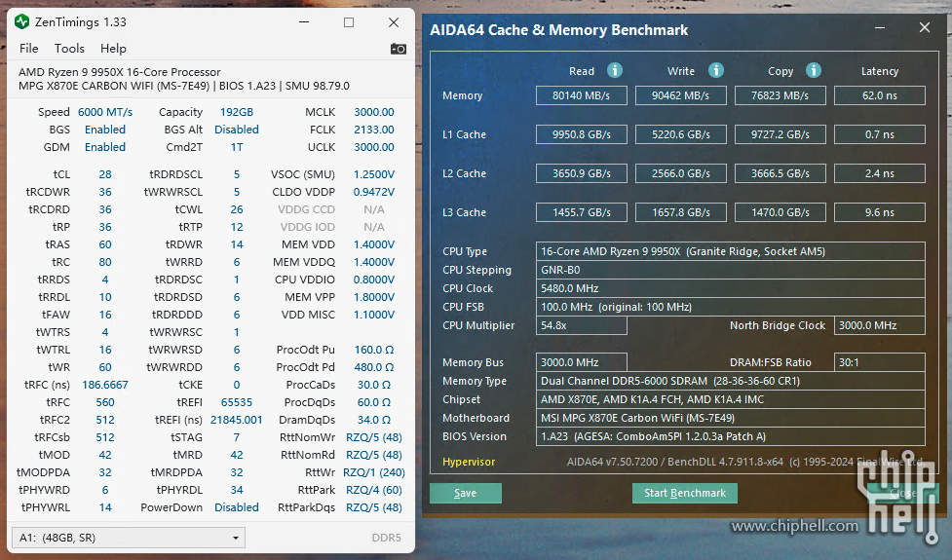Maximize the ZenTimings window
The width and height of the screenshot is (952, 560).
[349, 22]
